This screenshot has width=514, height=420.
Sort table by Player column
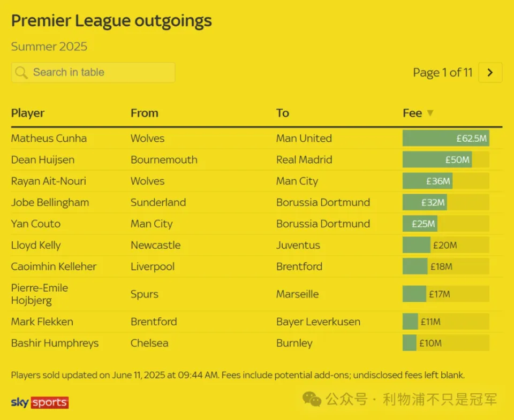point(28,113)
